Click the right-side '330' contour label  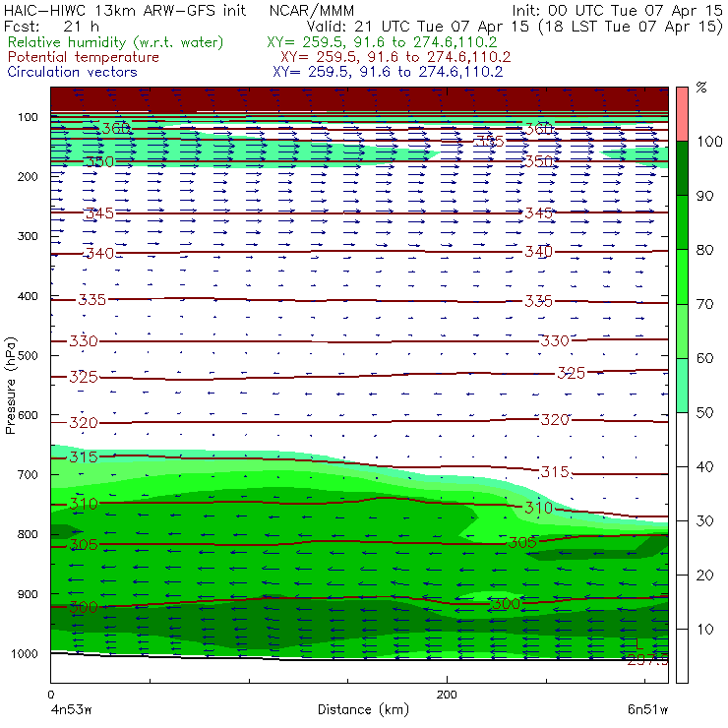pyautogui.click(x=555, y=340)
